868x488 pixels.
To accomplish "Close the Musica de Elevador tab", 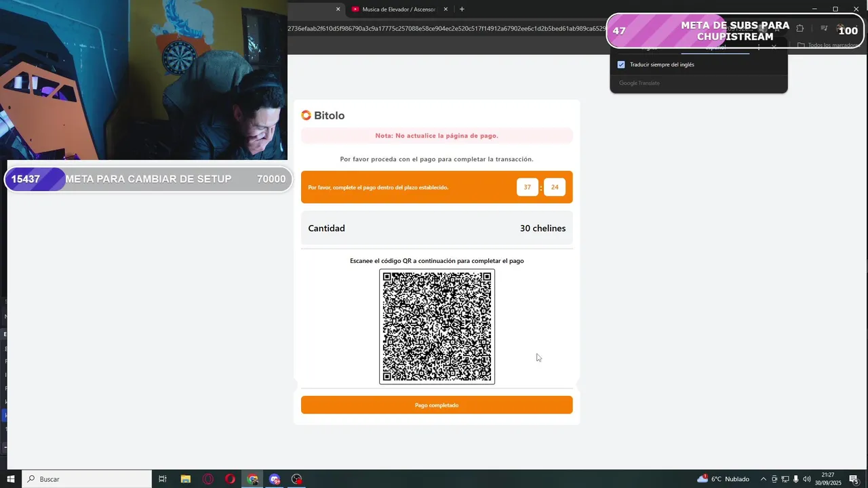I will [x=446, y=9].
